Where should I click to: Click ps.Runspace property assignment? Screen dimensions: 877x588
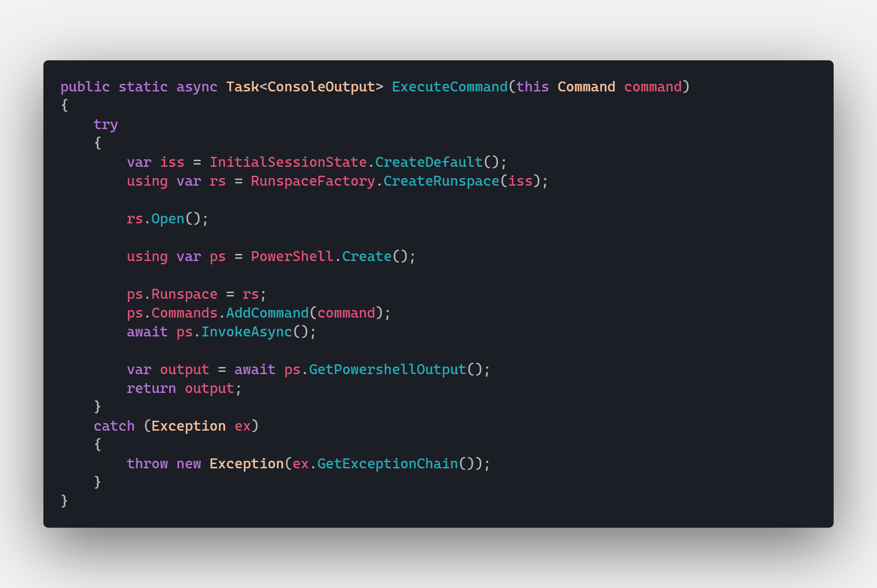197,294
